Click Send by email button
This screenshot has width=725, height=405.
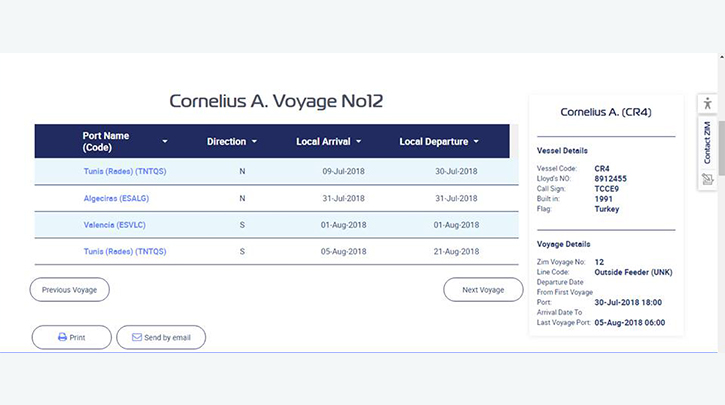point(161,337)
